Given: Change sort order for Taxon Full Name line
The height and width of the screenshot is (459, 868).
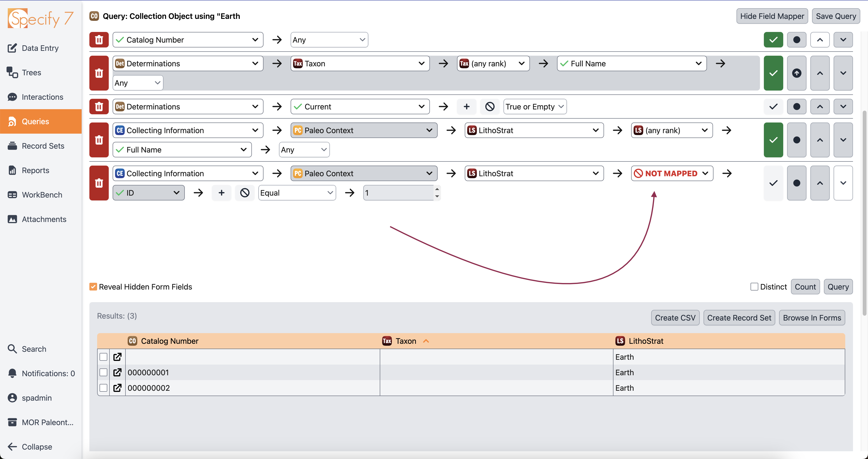Looking at the screenshot, I should pyautogui.click(x=797, y=73).
